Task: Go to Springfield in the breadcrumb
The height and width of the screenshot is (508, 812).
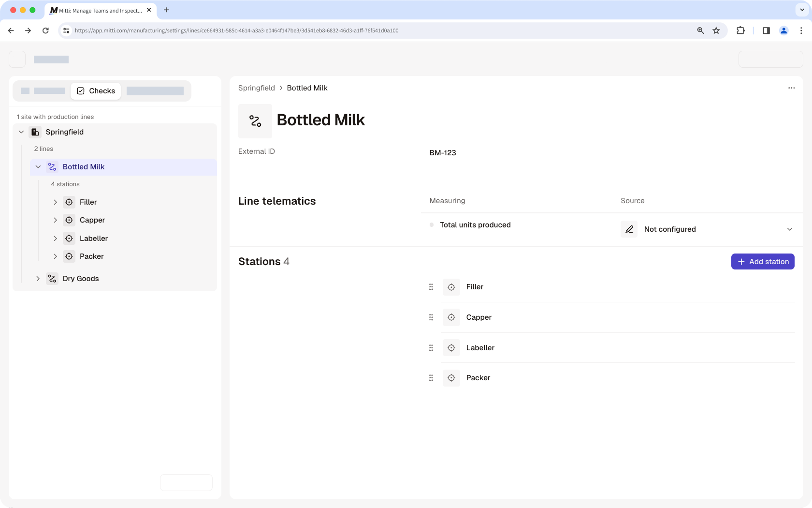Action: click(x=257, y=88)
